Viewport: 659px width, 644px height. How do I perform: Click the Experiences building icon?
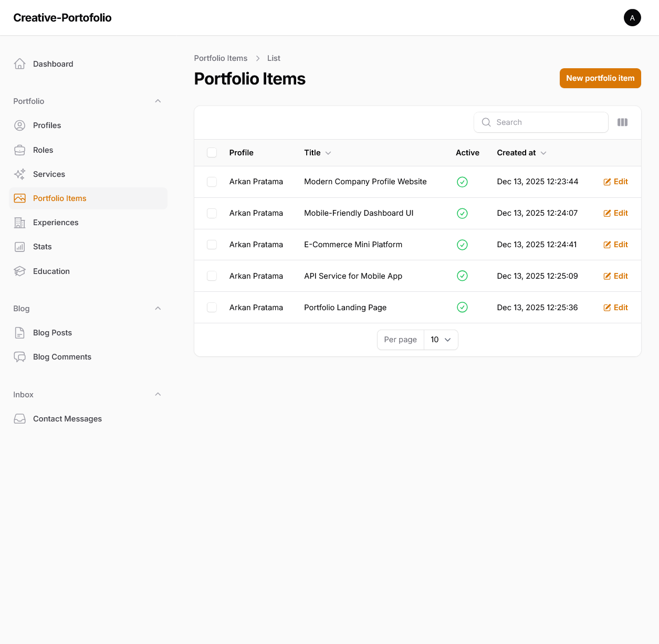pyautogui.click(x=19, y=223)
